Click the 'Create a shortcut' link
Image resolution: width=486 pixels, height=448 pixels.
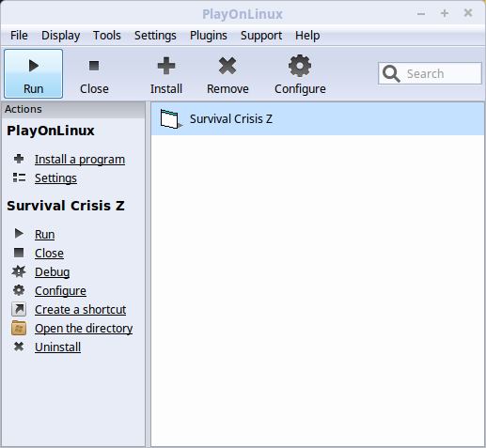pos(81,310)
